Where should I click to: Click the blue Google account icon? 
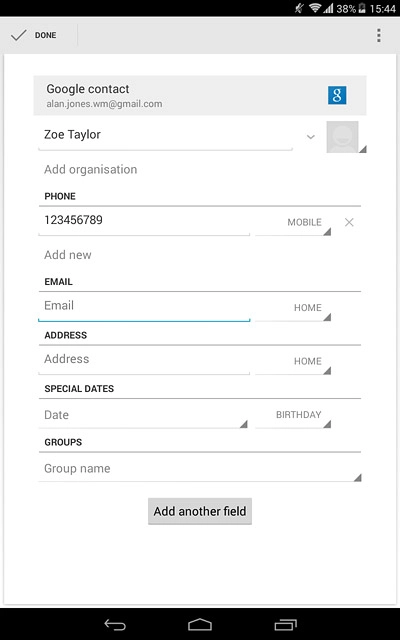click(337, 95)
